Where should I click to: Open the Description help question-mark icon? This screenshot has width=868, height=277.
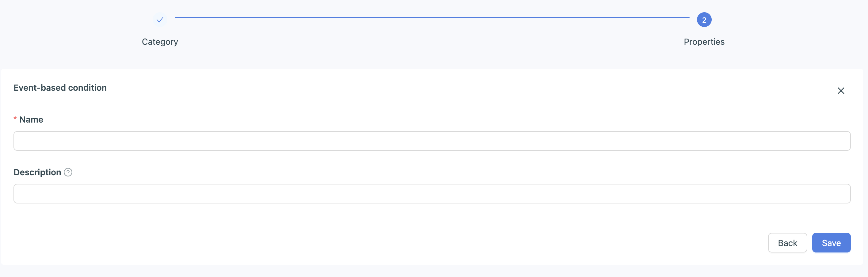click(x=68, y=172)
